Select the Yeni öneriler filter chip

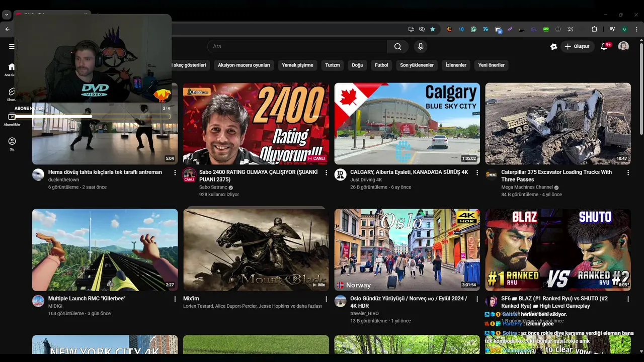[x=491, y=65]
